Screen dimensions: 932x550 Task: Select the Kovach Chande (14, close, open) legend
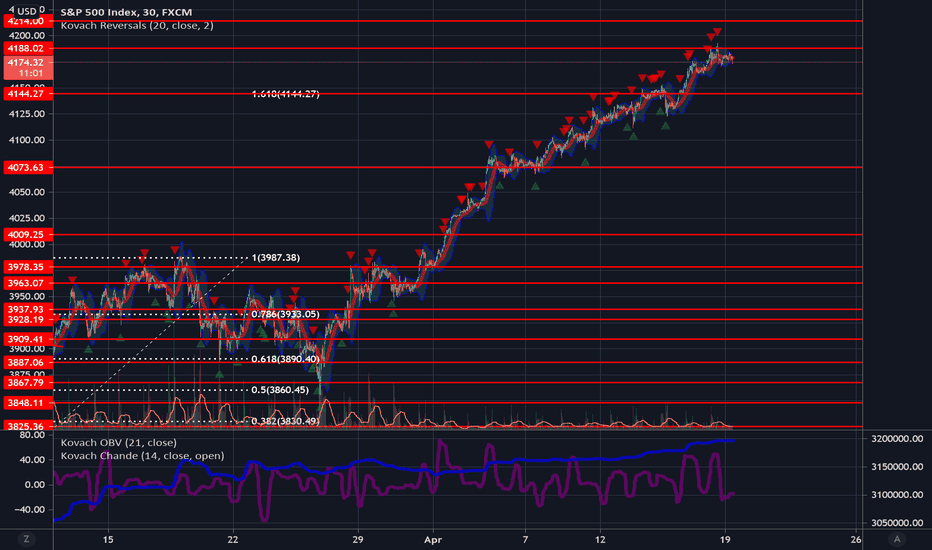(x=142, y=455)
